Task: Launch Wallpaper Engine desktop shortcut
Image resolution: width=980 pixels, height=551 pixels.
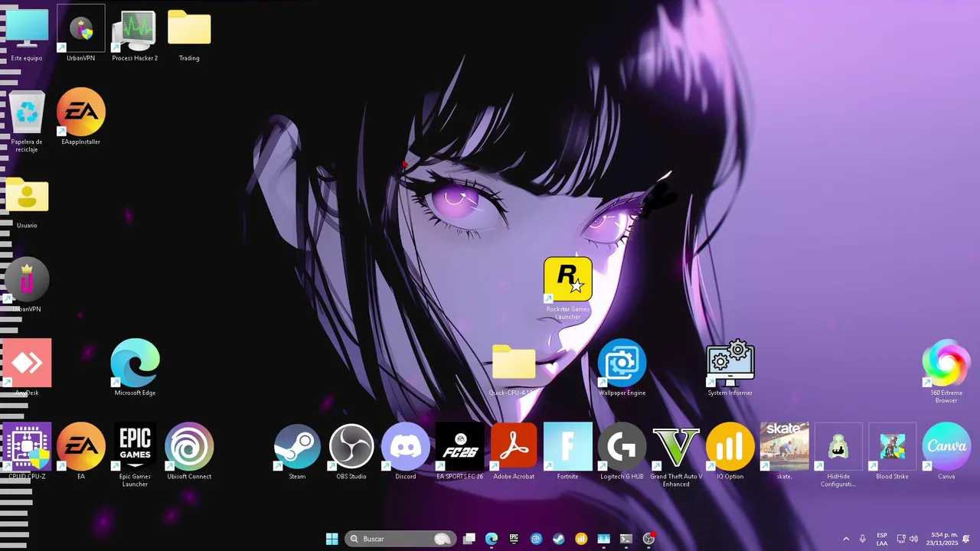Action: click(x=622, y=367)
